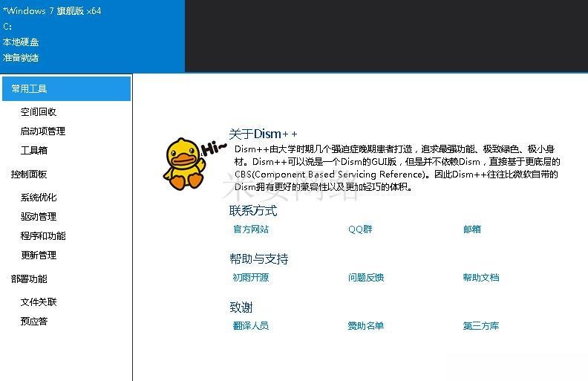
Task: Click the 本地硬盘 label
Action: tap(21, 42)
